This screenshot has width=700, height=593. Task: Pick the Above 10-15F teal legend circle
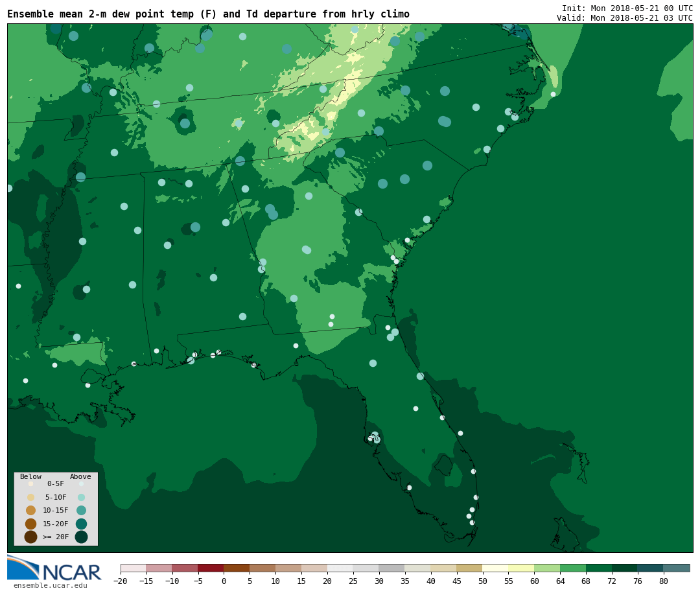click(x=81, y=510)
